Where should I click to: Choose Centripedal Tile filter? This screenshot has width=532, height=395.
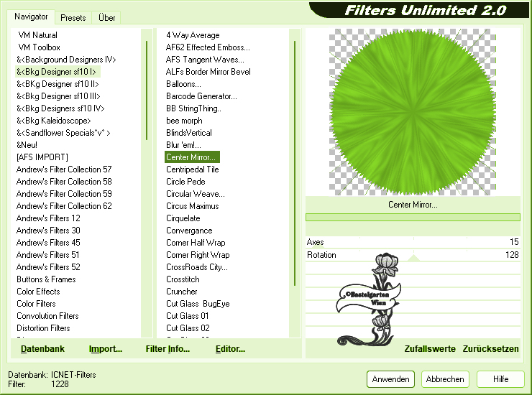click(x=193, y=169)
